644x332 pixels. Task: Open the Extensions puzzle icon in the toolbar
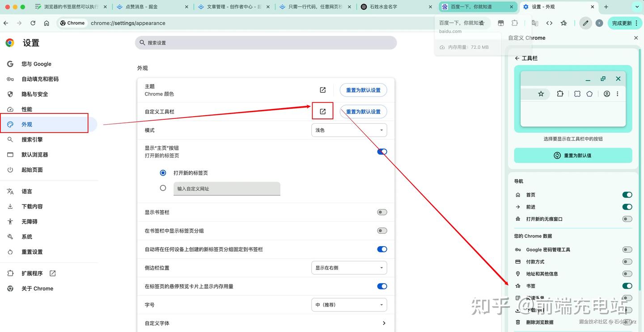[514, 23]
